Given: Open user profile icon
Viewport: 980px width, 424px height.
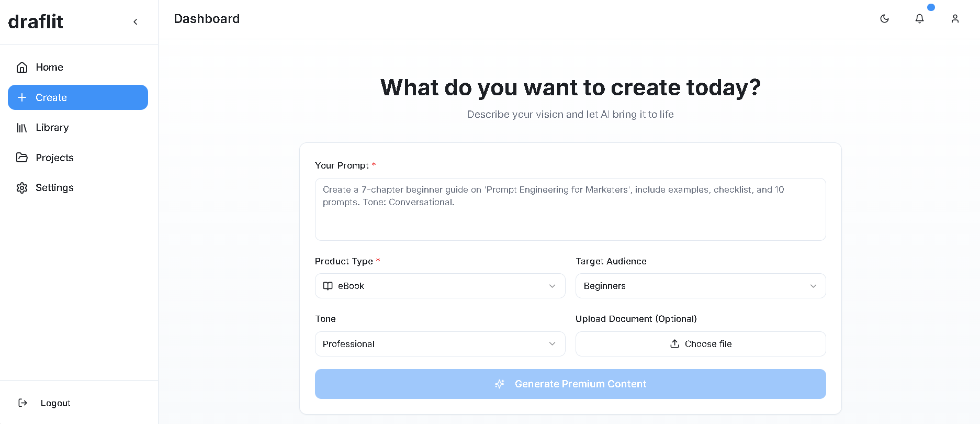Looking at the screenshot, I should (955, 19).
